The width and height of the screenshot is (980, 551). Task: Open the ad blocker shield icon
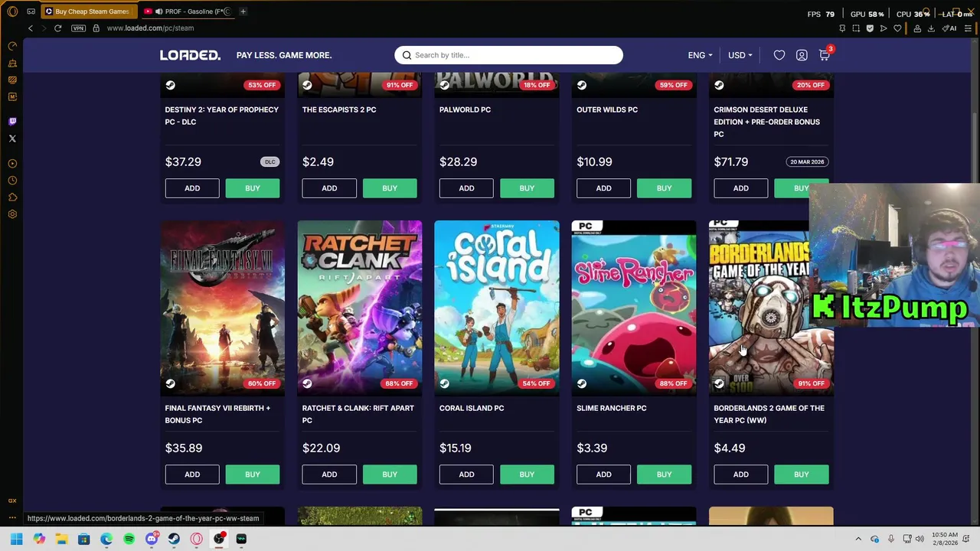point(870,28)
